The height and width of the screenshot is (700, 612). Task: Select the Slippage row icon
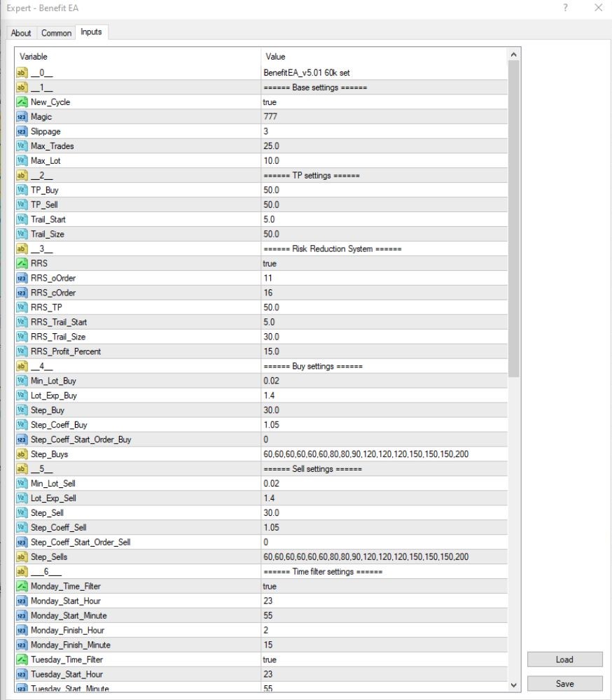22,132
